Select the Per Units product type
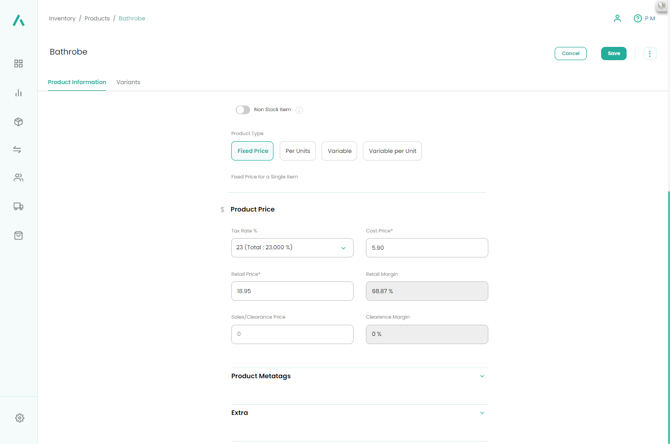This screenshot has width=670, height=444. pyautogui.click(x=297, y=151)
